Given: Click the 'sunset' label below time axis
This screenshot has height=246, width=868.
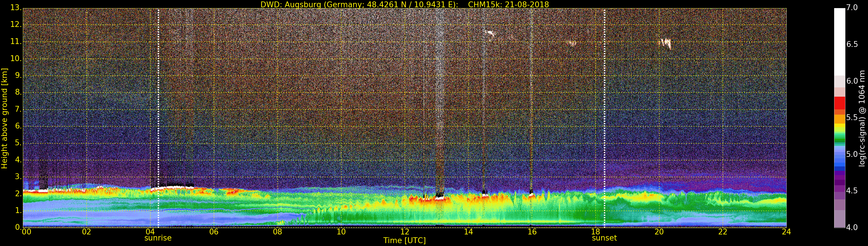Looking at the screenshot, I should tap(604, 238).
